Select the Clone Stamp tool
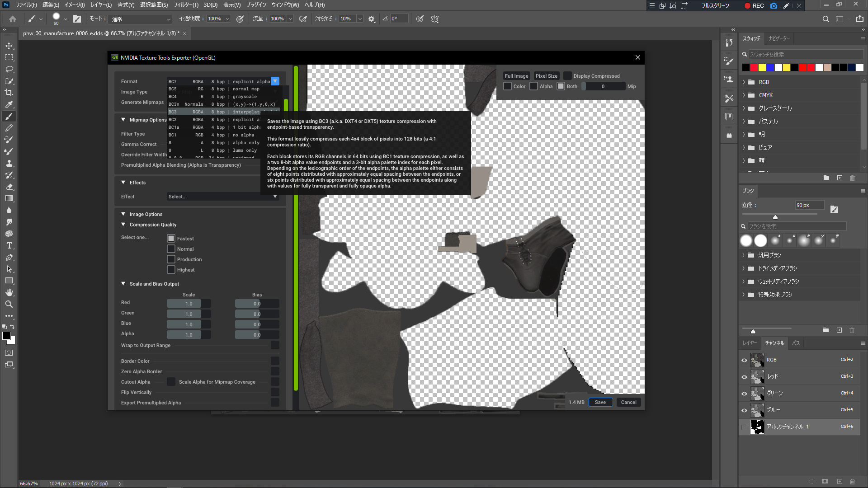The height and width of the screenshot is (488, 868). tap(9, 163)
